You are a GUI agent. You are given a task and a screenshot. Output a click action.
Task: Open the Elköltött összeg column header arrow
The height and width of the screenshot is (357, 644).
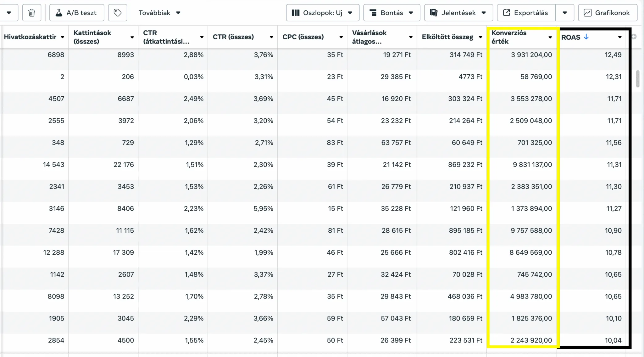[480, 37]
